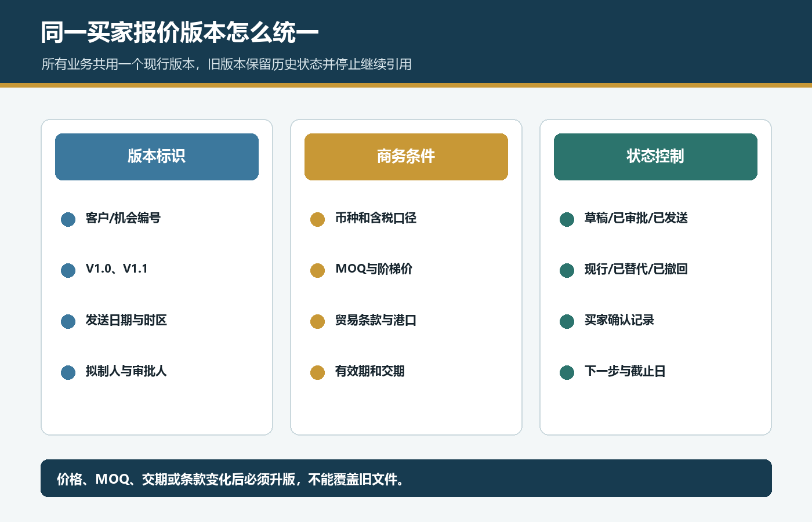Image resolution: width=812 pixels, height=522 pixels.
Task: Select the text 拟制人与审批人
Action: [x=126, y=371]
